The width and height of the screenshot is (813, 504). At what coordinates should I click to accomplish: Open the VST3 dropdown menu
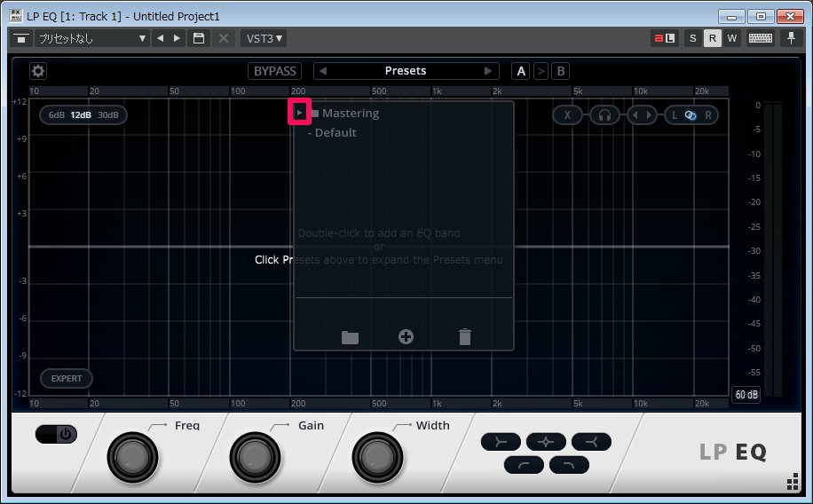point(263,38)
